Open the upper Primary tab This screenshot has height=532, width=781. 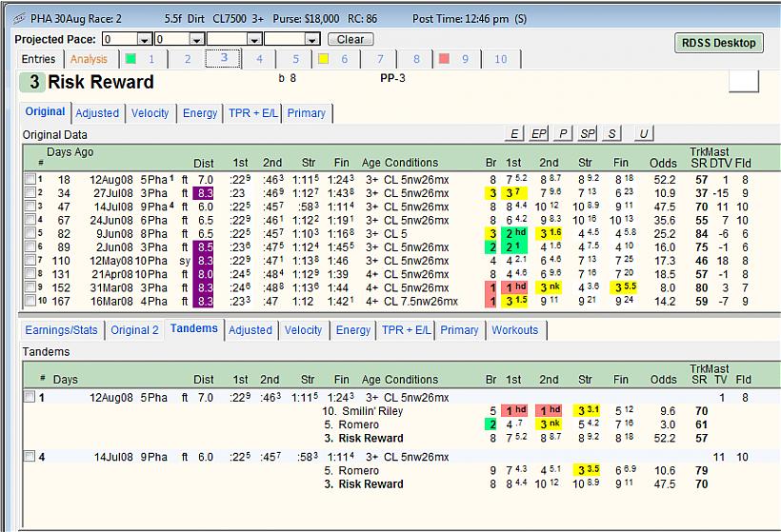[307, 113]
